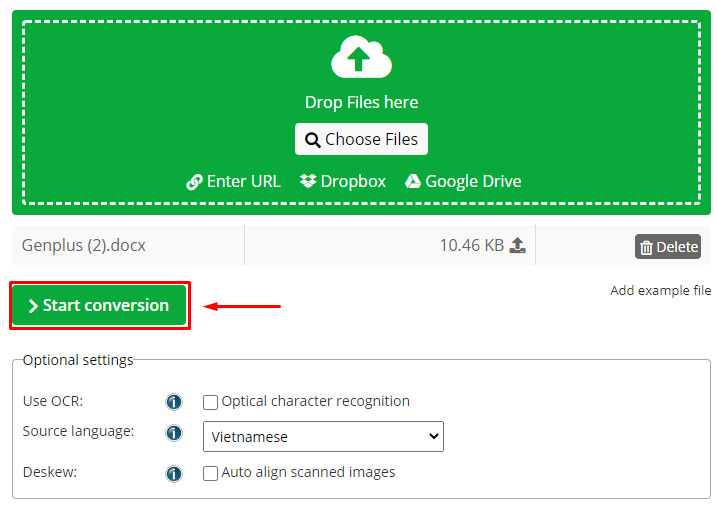Click the Add example file link

coord(660,291)
